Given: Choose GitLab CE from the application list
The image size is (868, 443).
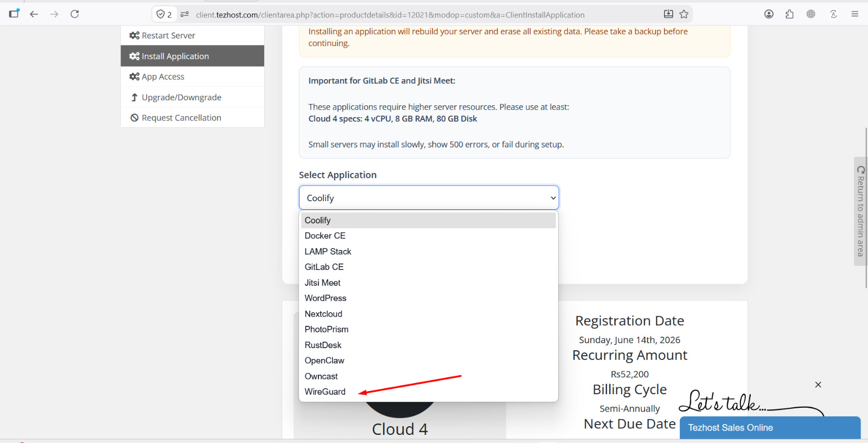Looking at the screenshot, I should coord(429,267).
